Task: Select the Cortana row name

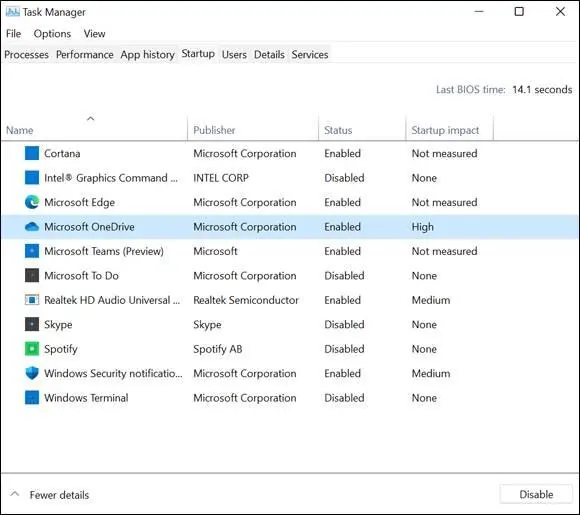Action: (62, 153)
